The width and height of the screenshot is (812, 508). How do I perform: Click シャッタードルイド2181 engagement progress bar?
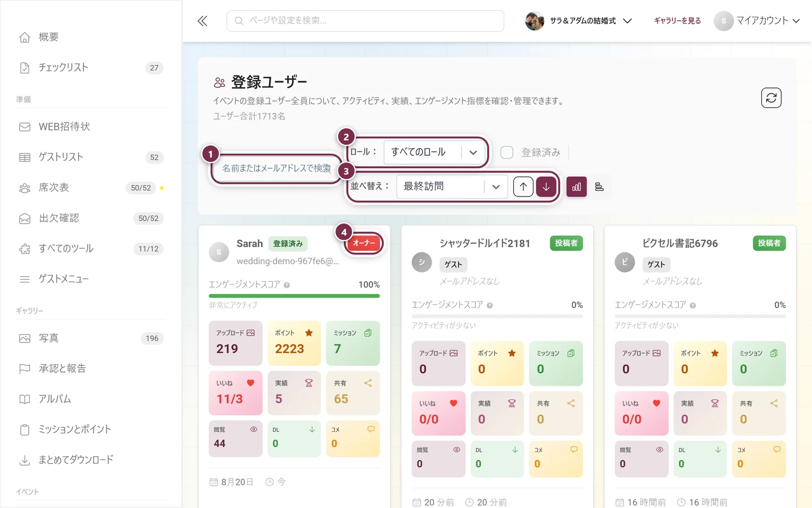(497, 316)
